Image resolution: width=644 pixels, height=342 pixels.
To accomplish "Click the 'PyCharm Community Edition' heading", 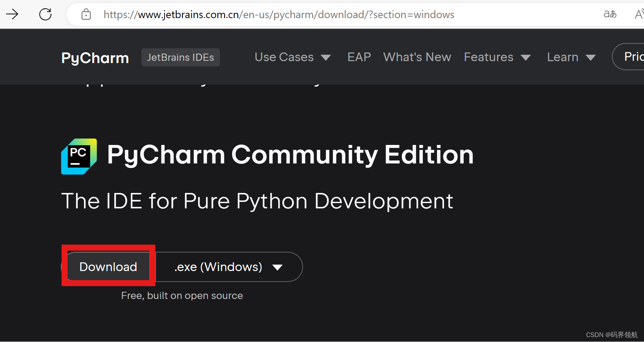I will (290, 155).
